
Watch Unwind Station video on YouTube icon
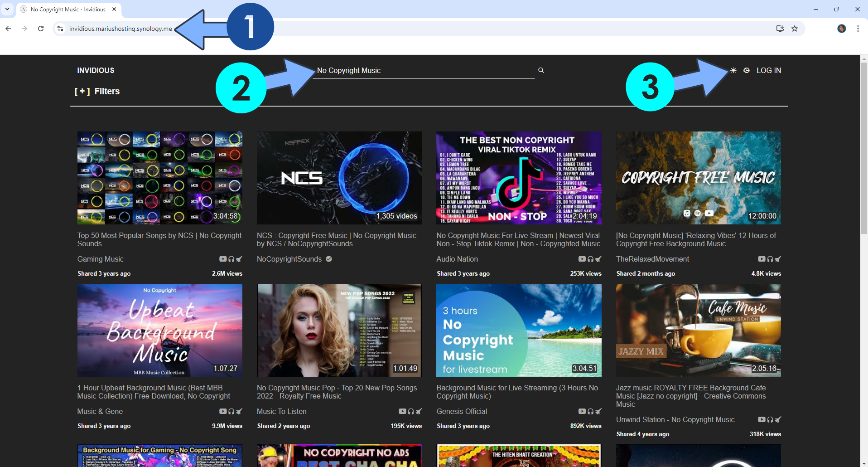[762, 419]
